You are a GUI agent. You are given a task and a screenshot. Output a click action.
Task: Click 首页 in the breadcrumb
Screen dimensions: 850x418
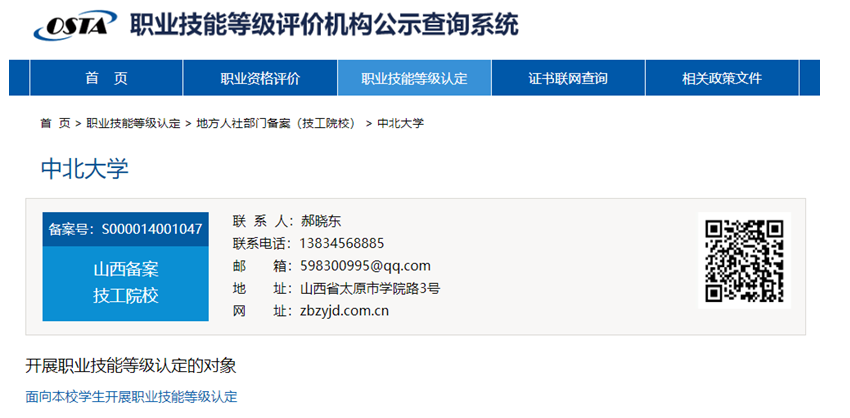tap(55, 123)
